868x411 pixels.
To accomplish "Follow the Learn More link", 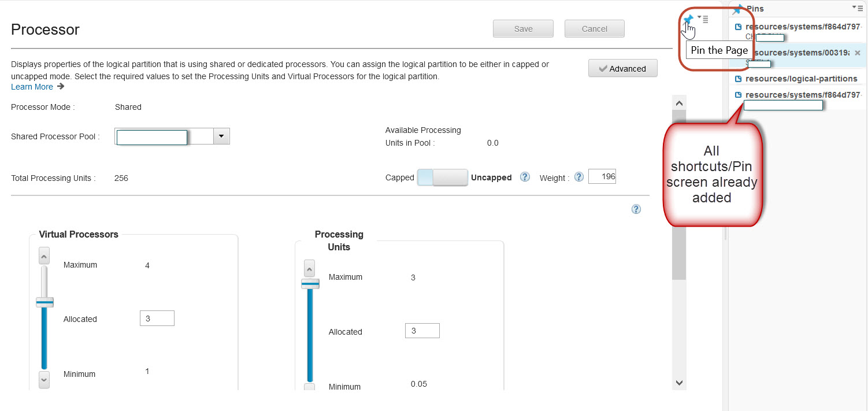I will coord(32,87).
